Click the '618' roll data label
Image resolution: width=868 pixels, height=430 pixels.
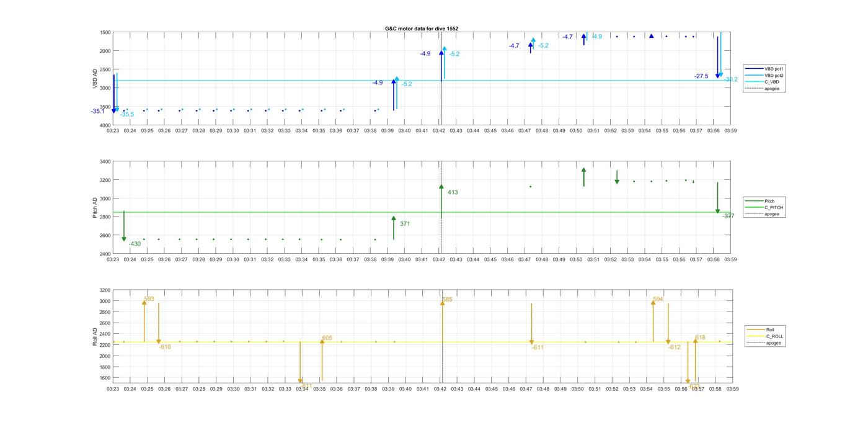click(x=700, y=338)
